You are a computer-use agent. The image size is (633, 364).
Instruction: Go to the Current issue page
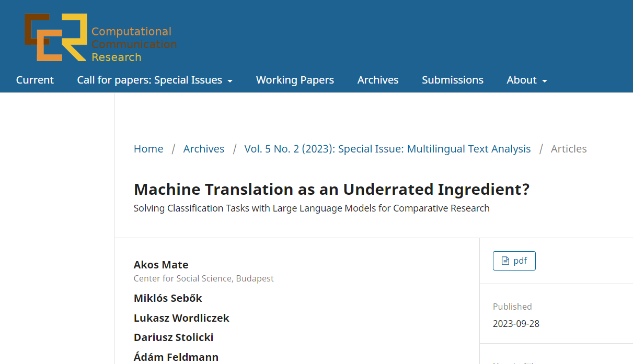click(35, 80)
